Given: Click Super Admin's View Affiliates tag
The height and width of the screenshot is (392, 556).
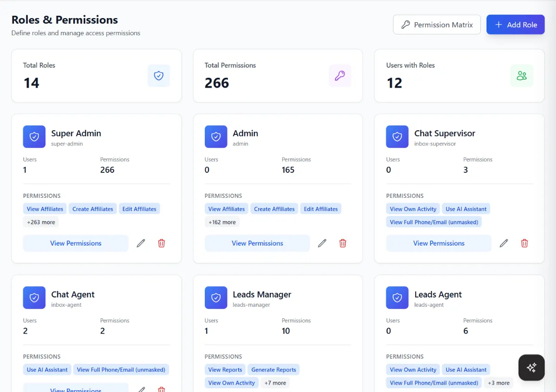Looking at the screenshot, I should [45, 209].
